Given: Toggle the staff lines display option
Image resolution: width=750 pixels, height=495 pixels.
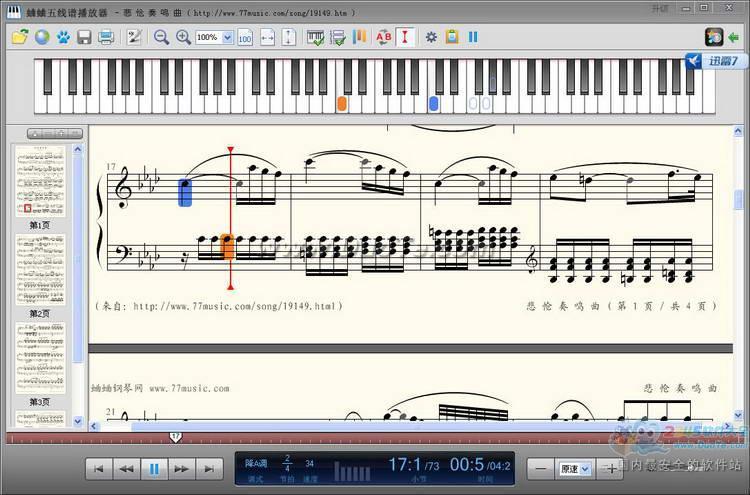Looking at the screenshot, I should [x=338, y=37].
